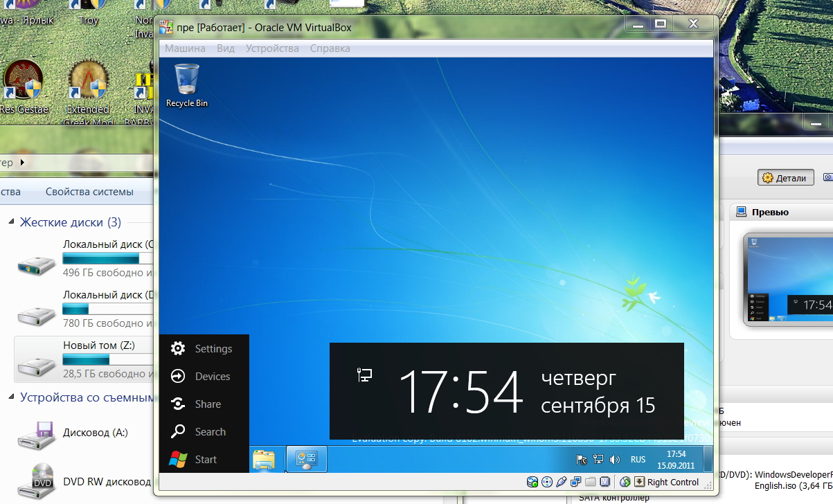Click network icon on the lock-style clock overlay
Image resolution: width=833 pixels, height=504 pixels.
tap(365, 375)
